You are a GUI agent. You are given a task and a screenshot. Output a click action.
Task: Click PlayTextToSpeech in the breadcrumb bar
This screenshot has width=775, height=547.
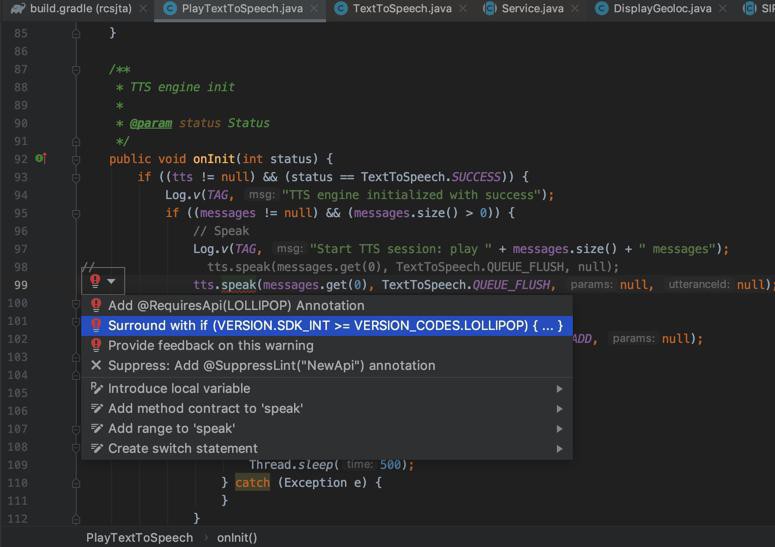[139, 538]
